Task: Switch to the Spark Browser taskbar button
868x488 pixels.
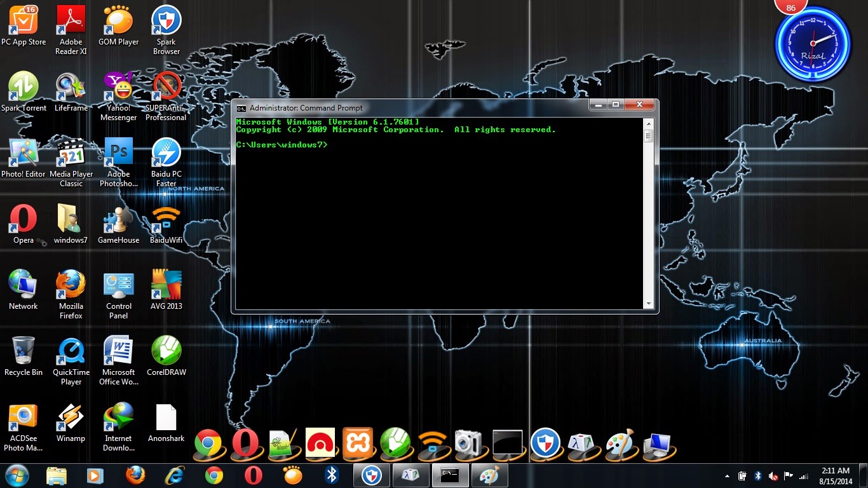Action: pos(371,475)
